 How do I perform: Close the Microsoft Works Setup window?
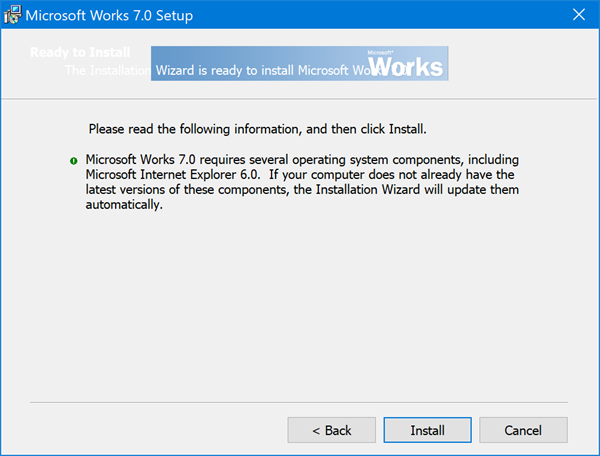pyautogui.click(x=578, y=16)
